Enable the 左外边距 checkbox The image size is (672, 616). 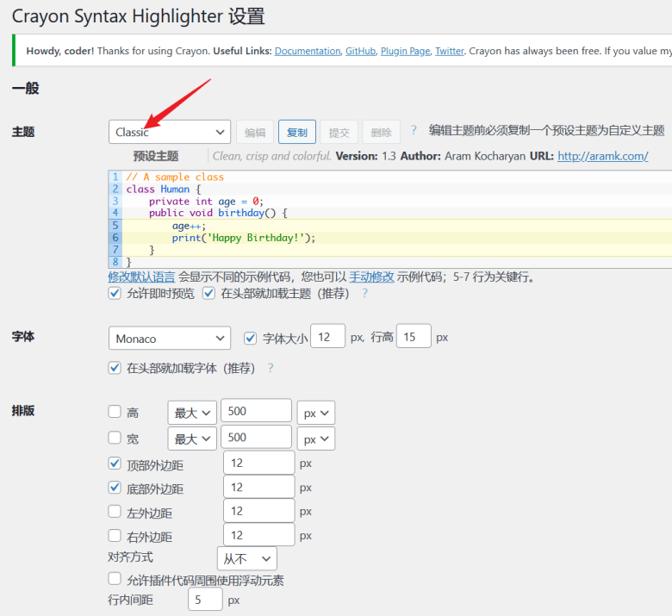click(115, 512)
